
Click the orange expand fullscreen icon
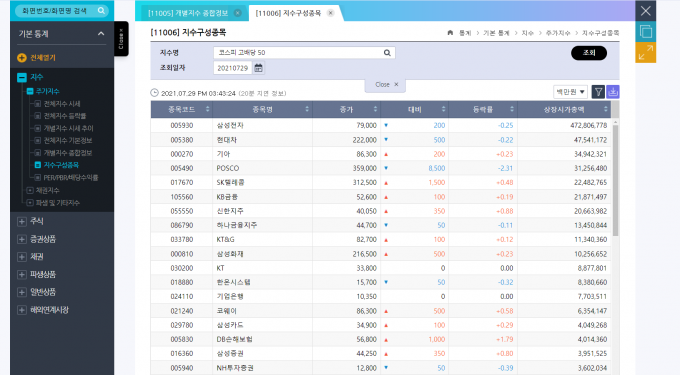click(x=645, y=52)
